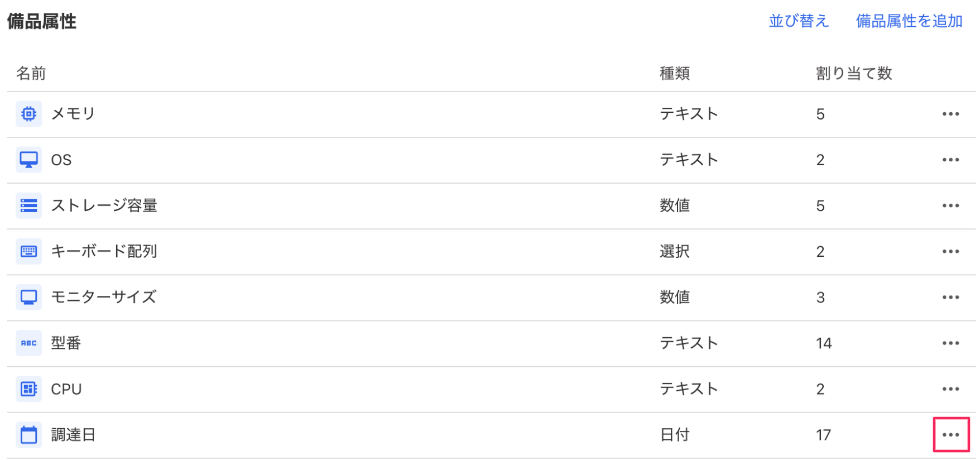
Task: Click the memory chip icon next to メモリ
Action: [x=28, y=113]
